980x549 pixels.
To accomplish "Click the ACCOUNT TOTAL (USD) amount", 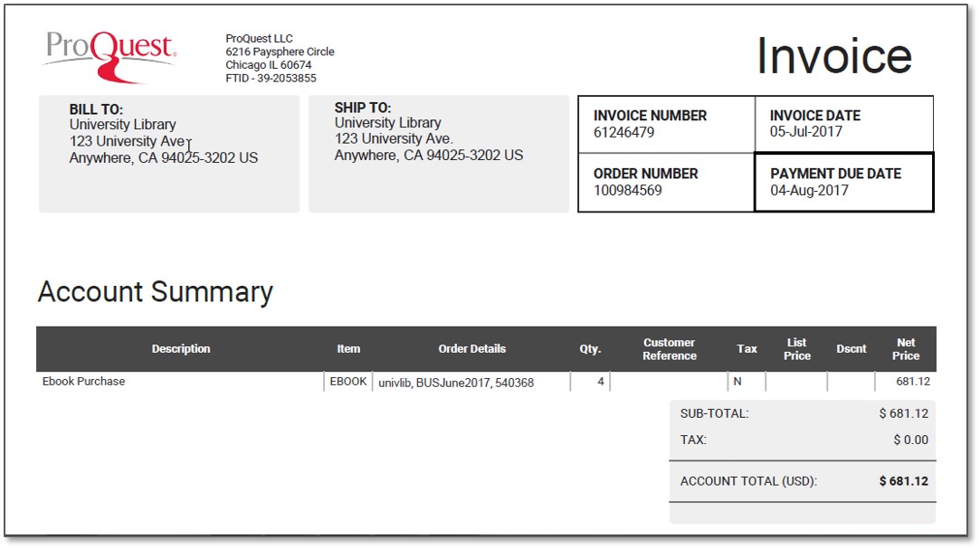I will [x=903, y=481].
